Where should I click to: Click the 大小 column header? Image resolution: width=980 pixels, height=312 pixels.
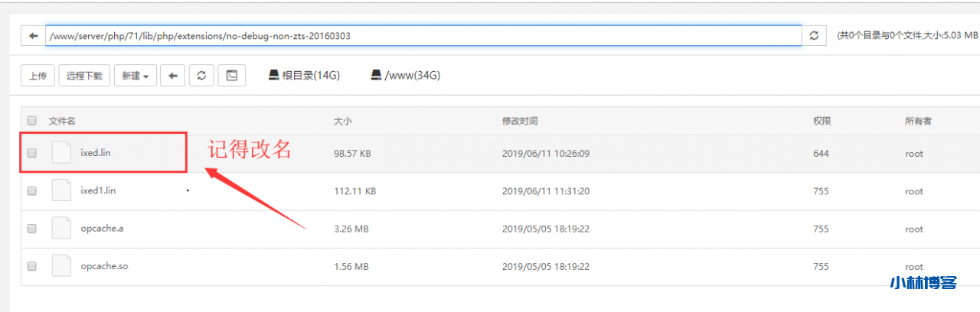pyautogui.click(x=342, y=121)
